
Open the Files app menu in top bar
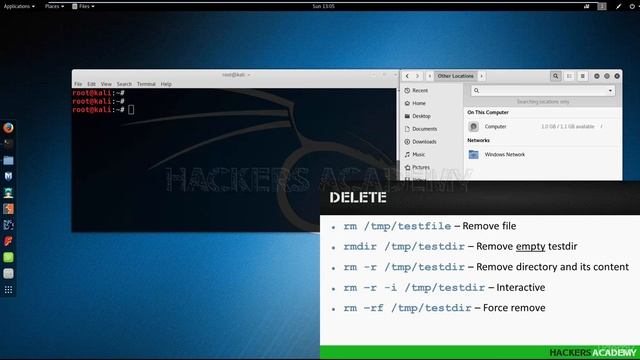click(83, 6)
